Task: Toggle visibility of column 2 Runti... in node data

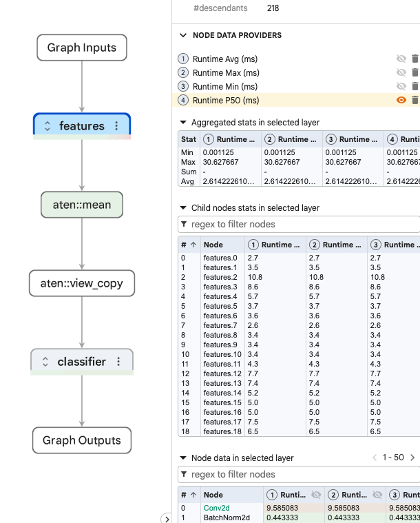Action: (x=377, y=495)
